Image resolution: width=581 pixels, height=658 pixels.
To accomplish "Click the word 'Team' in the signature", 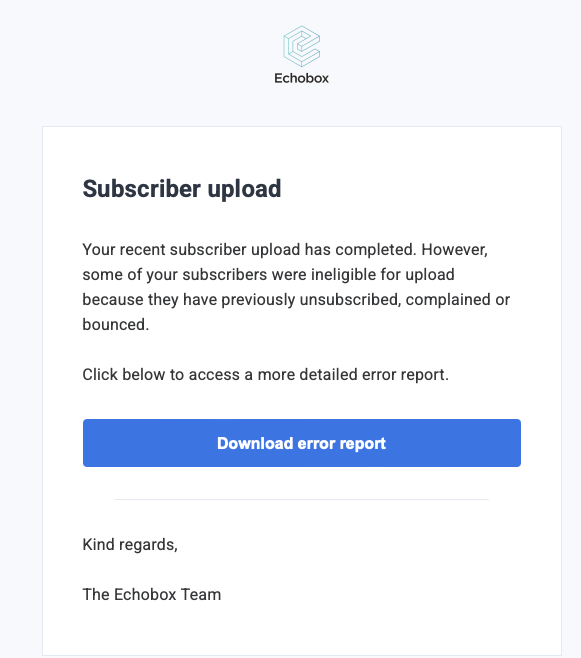I will click(201, 595).
